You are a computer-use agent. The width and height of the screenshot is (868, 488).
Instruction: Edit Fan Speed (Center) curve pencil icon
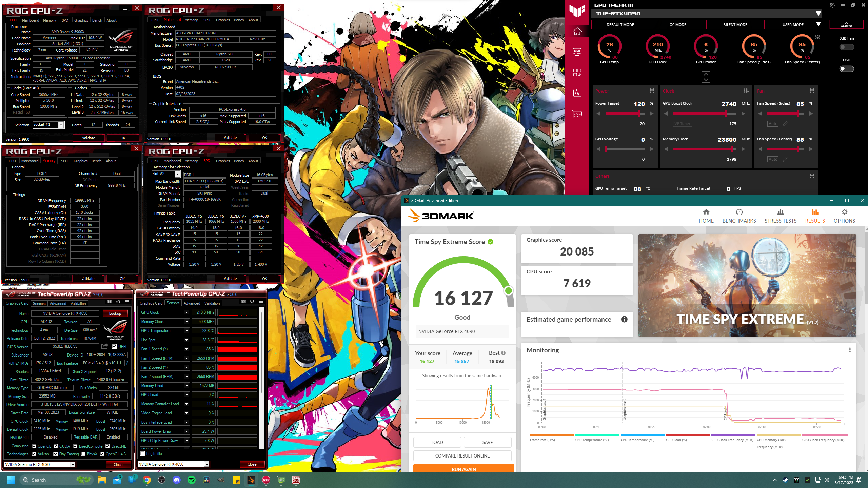pyautogui.click(x=785, y=159)
